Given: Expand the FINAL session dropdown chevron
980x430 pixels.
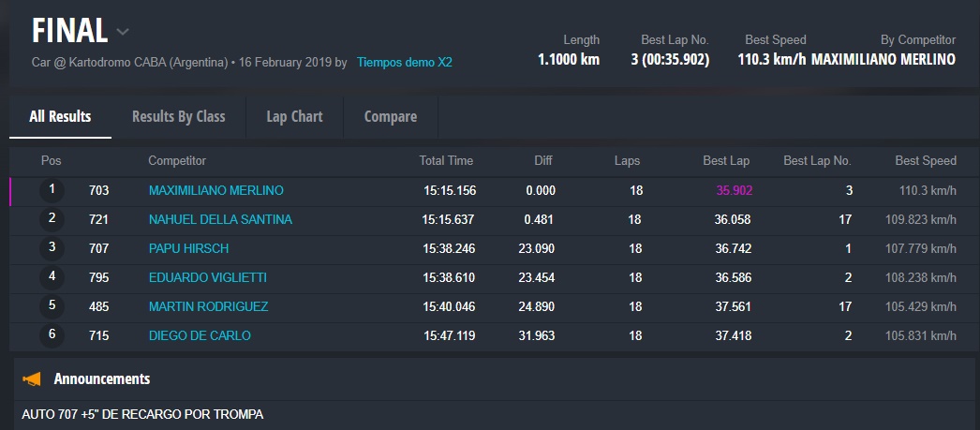Looking at the screenshot, I should coord(123,32).
